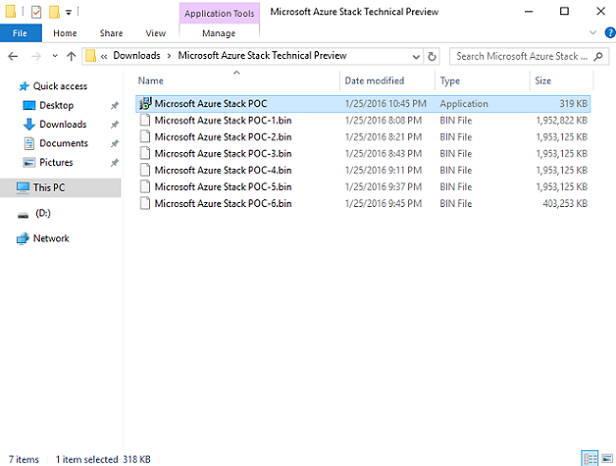Viewport: 616px width, 466px height.
Task: Expand the breadcrumb chevron after Downloads
Action: (x=169, y=56)
